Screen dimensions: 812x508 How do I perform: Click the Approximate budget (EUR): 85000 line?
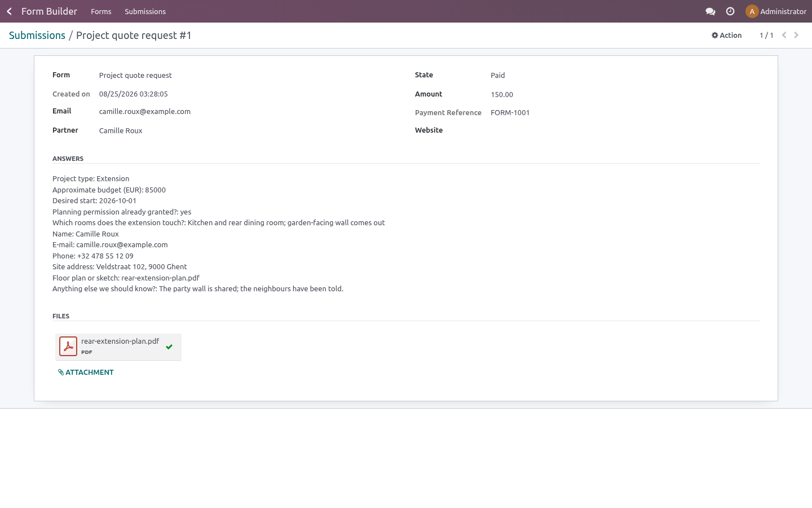click(109, 190)
